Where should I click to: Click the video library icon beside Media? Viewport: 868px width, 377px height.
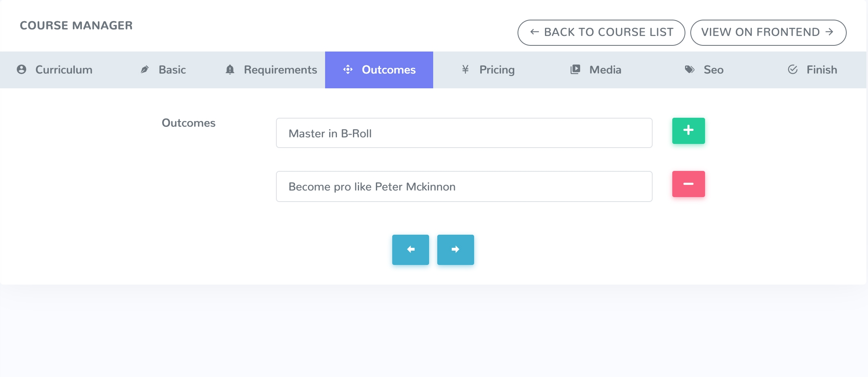point(575,70)
